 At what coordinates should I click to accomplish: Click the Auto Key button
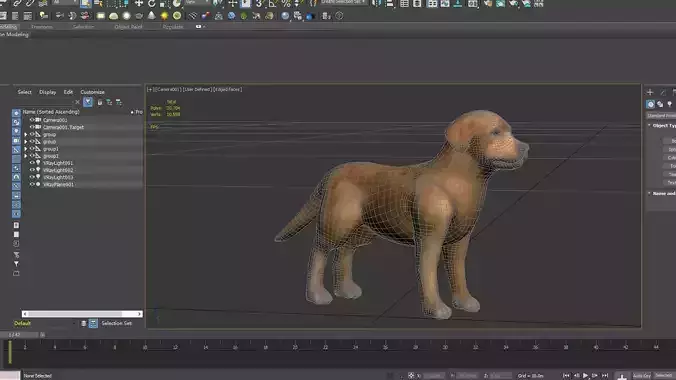coord(642,376)
